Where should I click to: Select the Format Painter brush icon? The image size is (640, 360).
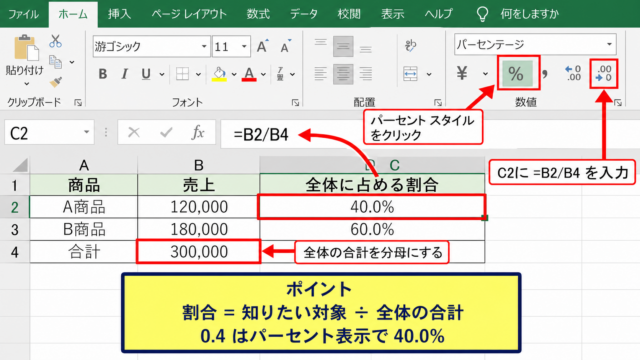click(56, 82)
